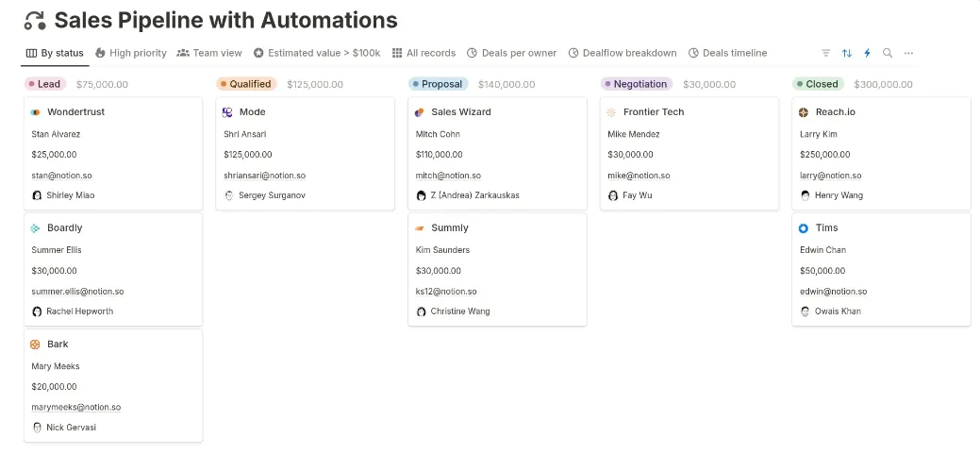Image resolution: width=980 pixels, height=471 pixels.
Task: Click the Negotiation status tag
Action: (637, 84)
